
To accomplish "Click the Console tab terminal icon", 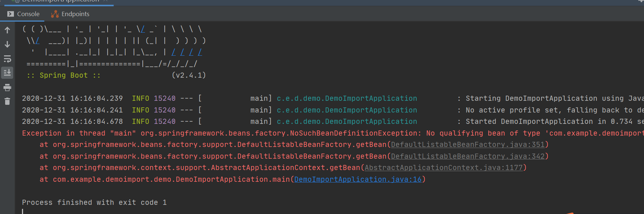I will pos(11,14).
